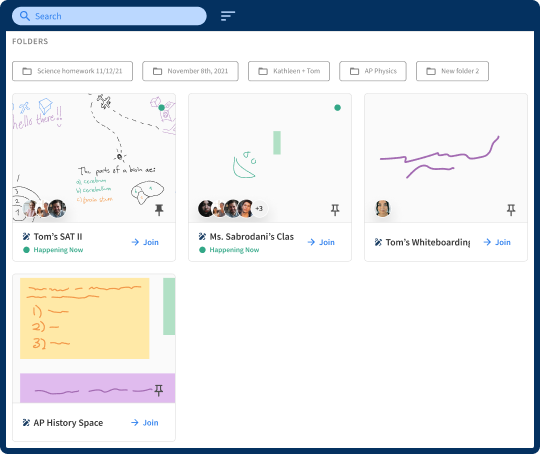540x455 pixels.
Task: Open the Kathleen + Tom folder
Action: point(289,71)
